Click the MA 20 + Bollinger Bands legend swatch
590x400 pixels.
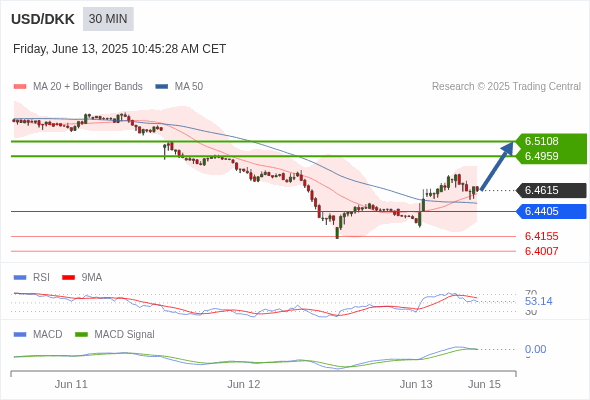[x=20, y=87]
